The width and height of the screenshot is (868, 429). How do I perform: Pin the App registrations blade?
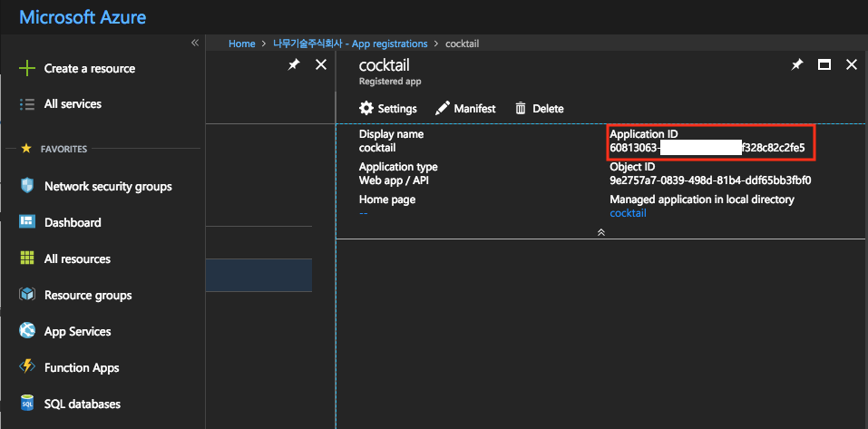coord(294,64)
